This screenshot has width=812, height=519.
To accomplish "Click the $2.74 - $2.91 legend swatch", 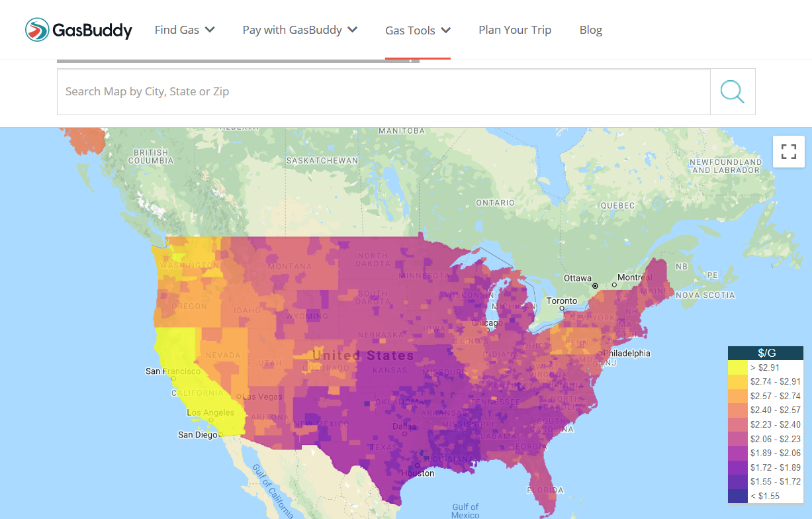I will [x=738, y=382].
